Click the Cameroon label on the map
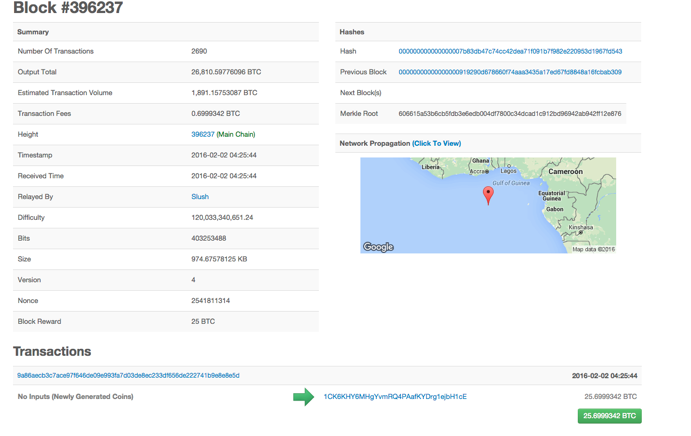The height and width of the screenshot is (436, 691). [x=565, y=171]
